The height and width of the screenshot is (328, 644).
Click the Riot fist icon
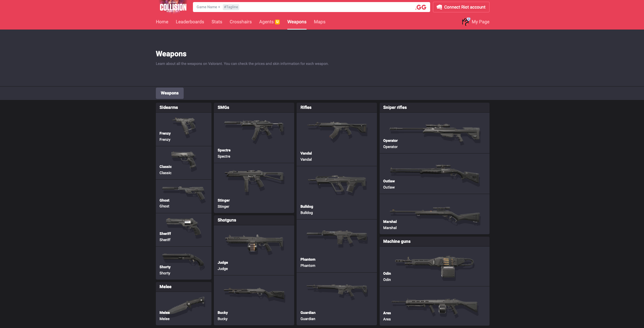coord(439,7)
